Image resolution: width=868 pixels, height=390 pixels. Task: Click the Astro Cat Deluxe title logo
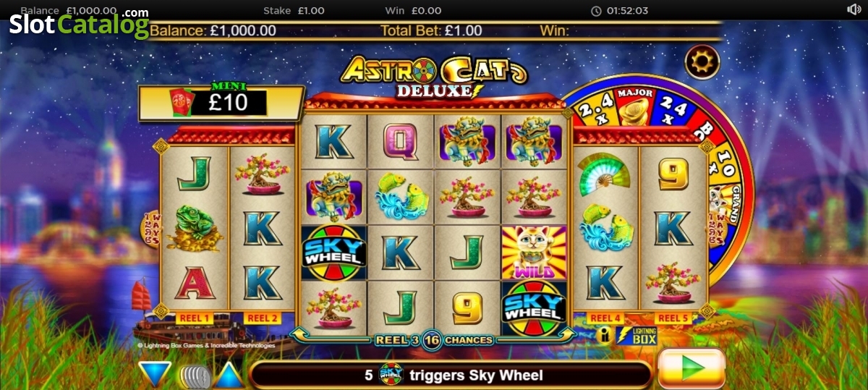434,76
